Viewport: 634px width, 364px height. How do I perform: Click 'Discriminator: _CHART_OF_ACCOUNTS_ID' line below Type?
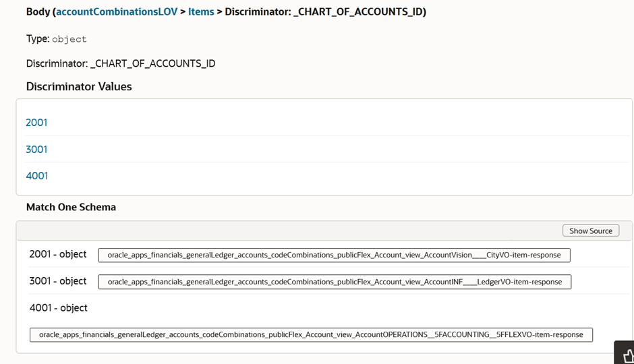[x=121, y=63]
